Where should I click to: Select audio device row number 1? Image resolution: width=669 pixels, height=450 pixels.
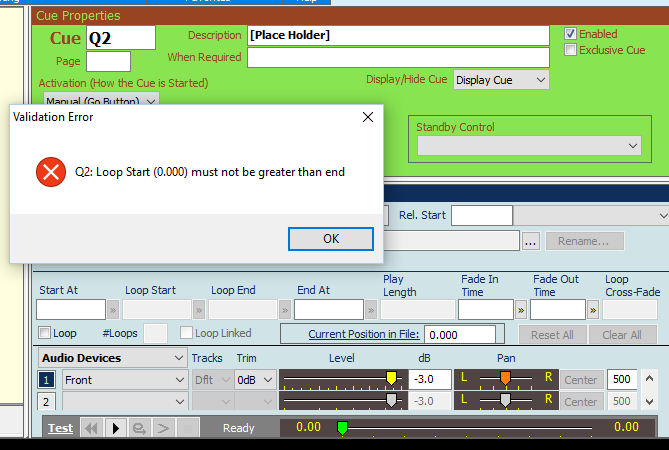click(x=47, y=380)
